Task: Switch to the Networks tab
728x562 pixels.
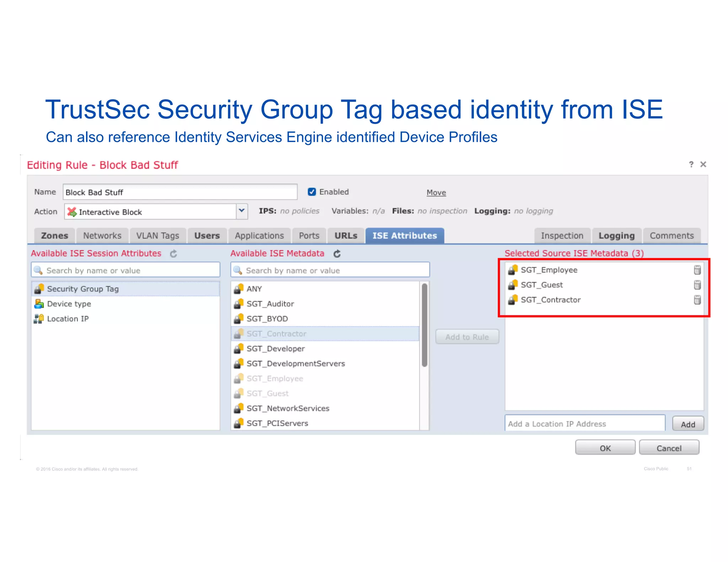Action: (102, 236)
